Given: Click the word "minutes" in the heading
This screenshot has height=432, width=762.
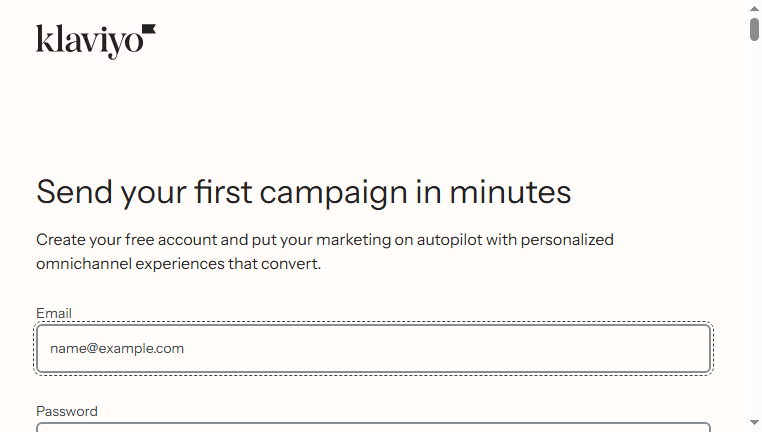Looking at the screenshot, I should (x=510, y=192).
